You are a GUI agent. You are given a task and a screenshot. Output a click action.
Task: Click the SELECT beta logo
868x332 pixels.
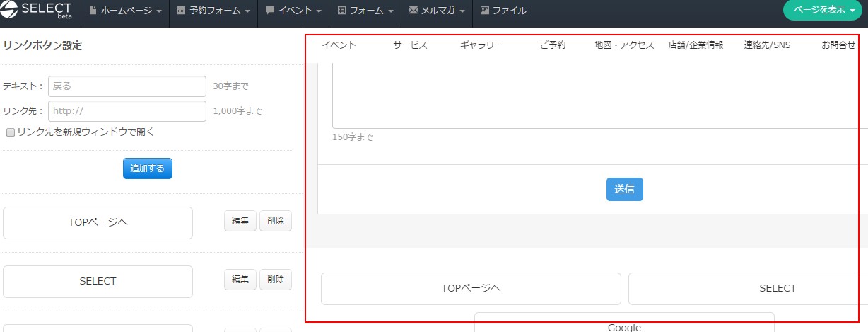(x=37, y=10)
